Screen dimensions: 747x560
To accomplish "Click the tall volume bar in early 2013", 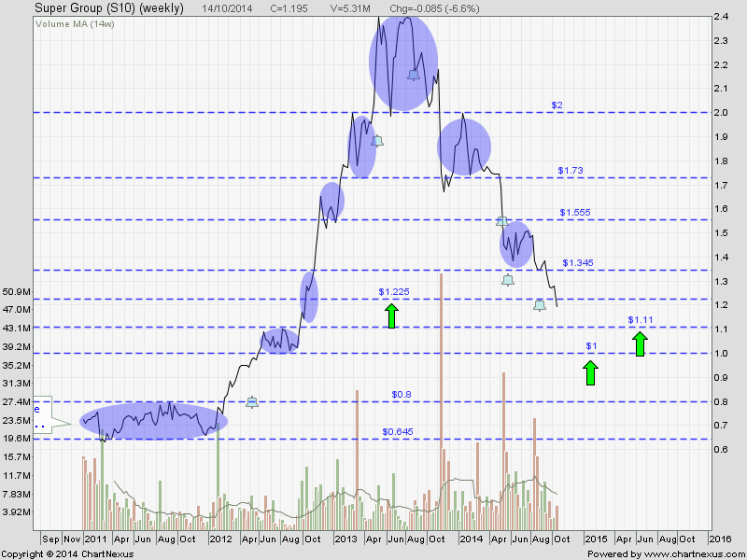I will tap(357, 460).
